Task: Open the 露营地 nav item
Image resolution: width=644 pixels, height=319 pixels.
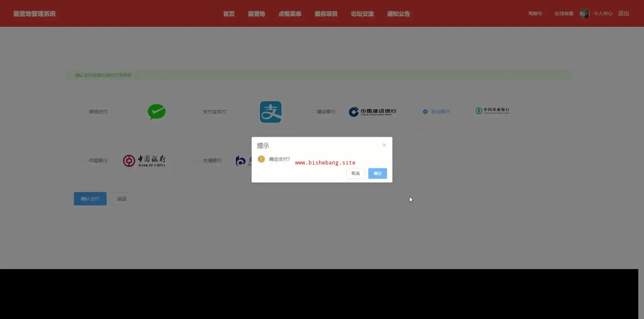Action: pyautogui.click(x=257, y=14)
